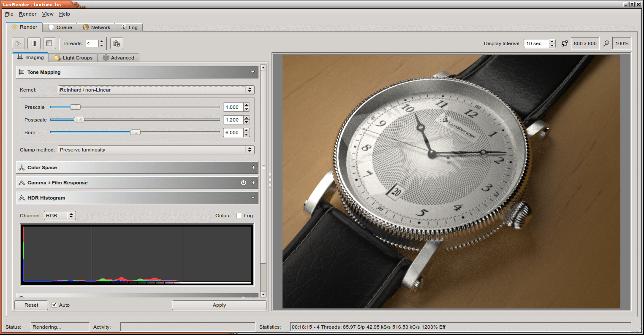Click the 100% zoom button
This screenshot has width=644, height=335.
622,43
